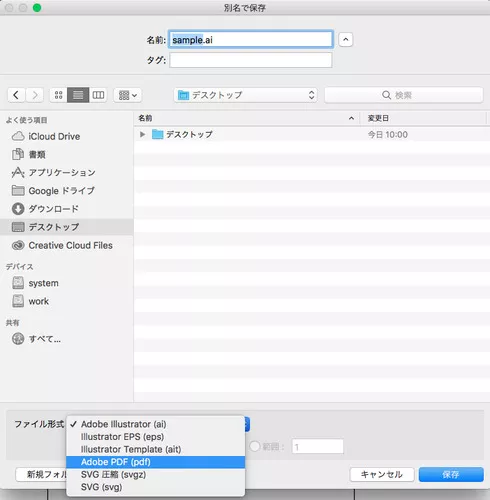Collapse the dialog with the chevron beside name
This screenshot has height=500, width=490.
point(346,40)
